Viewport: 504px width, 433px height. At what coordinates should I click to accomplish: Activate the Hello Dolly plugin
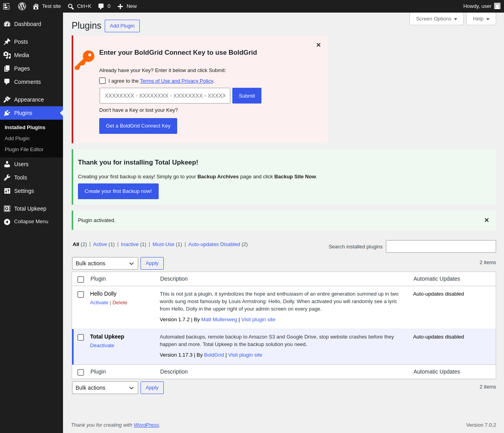click(99, 303)
